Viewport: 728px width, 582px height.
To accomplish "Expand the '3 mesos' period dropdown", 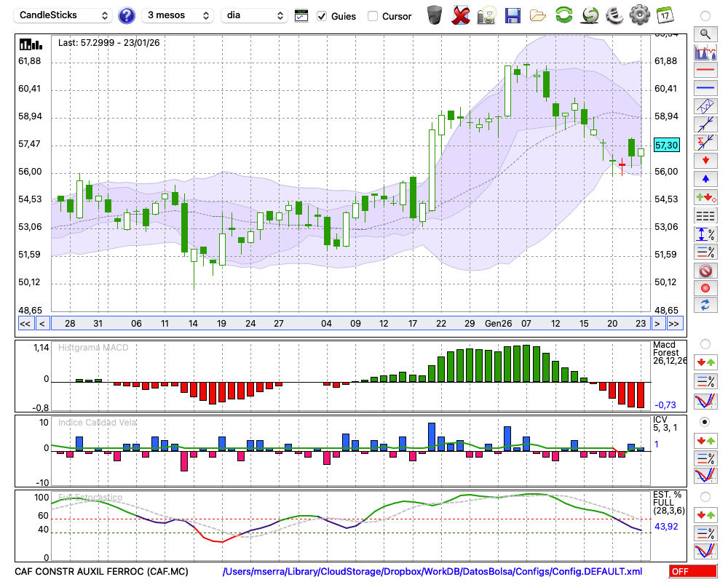I will coord(178,15).
